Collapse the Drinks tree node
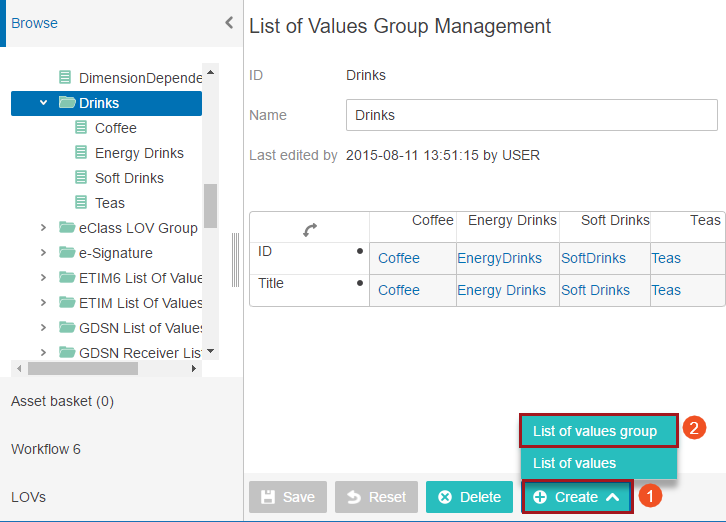The image size is (726, 522). 44,102
